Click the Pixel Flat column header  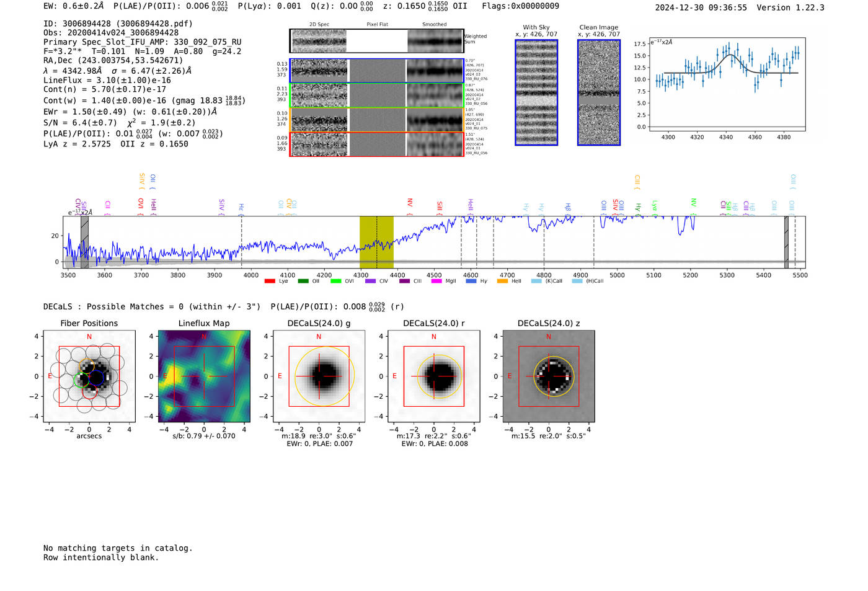coord(377,24)
